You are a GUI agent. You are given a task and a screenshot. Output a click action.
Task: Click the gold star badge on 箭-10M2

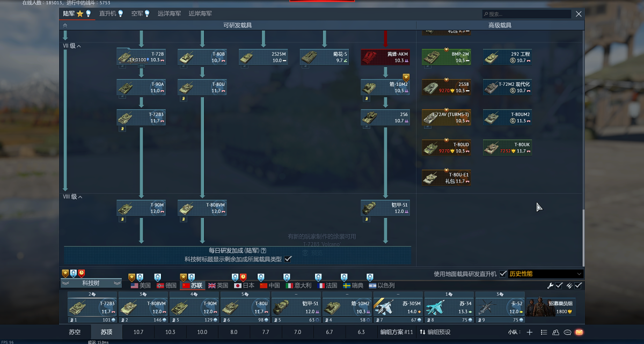[406, 77]
